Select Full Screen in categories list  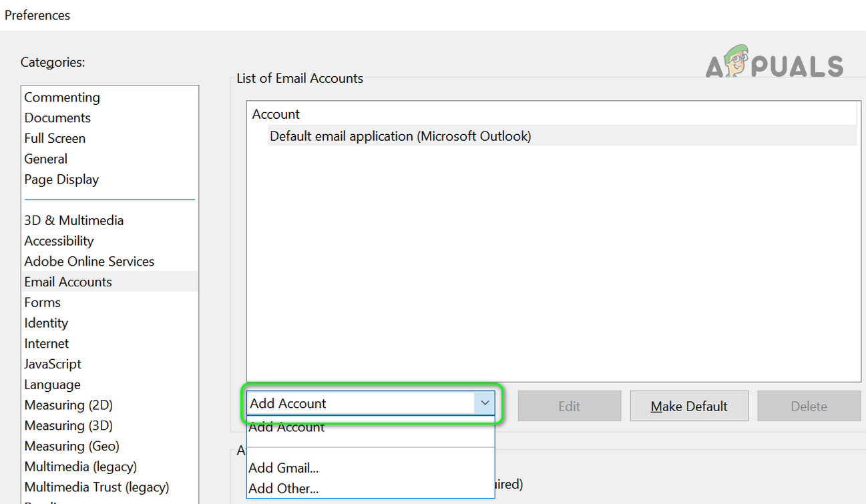55,139
